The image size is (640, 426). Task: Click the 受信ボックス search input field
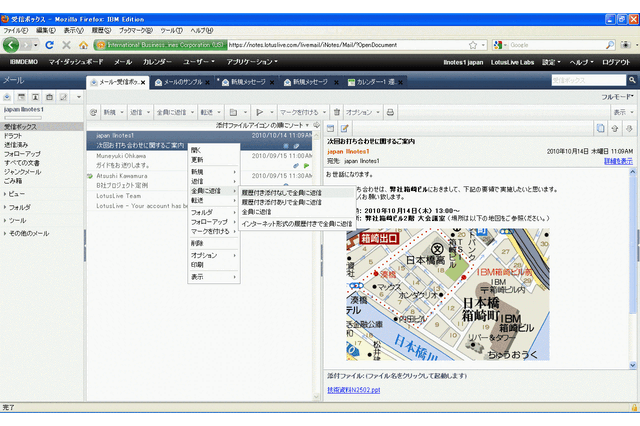pos(588,80)
